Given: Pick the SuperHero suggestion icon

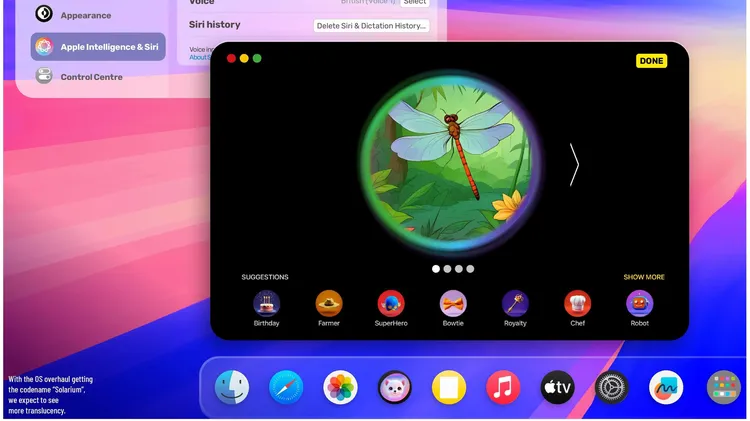Looking at the screenshot, I should [391, 303].
